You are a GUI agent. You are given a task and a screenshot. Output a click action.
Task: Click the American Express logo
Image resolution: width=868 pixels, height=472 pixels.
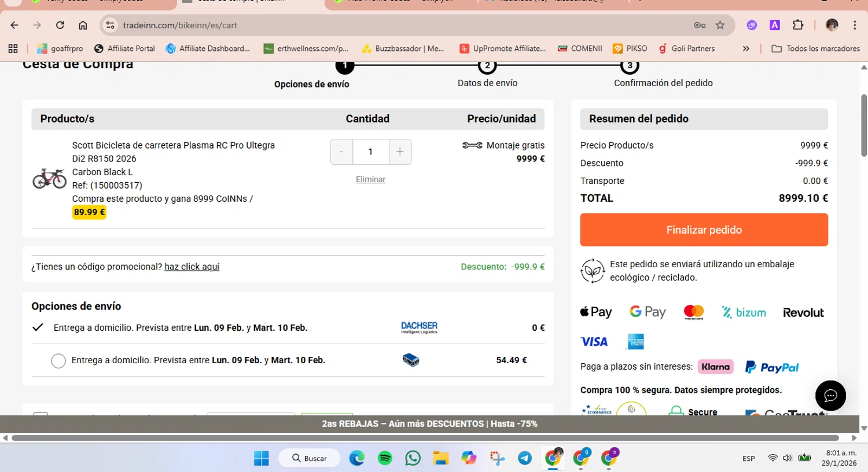pyautogui.click(x=636, y=342)
